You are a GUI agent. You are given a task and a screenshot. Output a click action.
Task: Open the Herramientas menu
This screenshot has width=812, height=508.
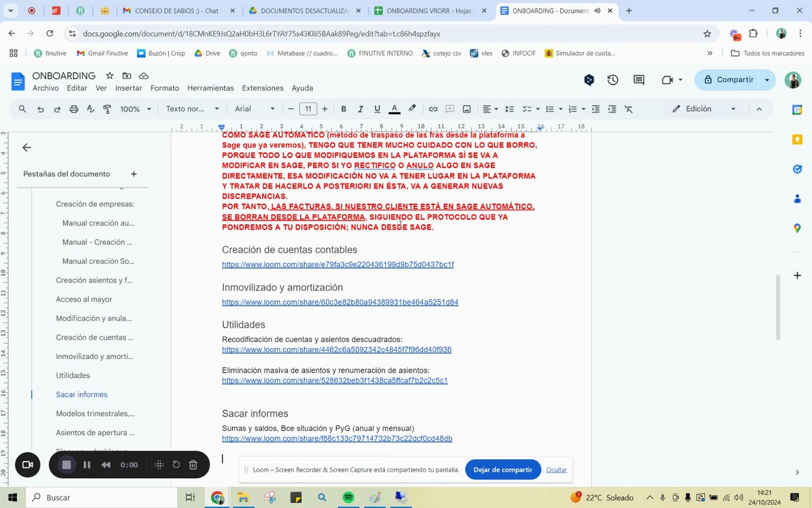[211, 88]
